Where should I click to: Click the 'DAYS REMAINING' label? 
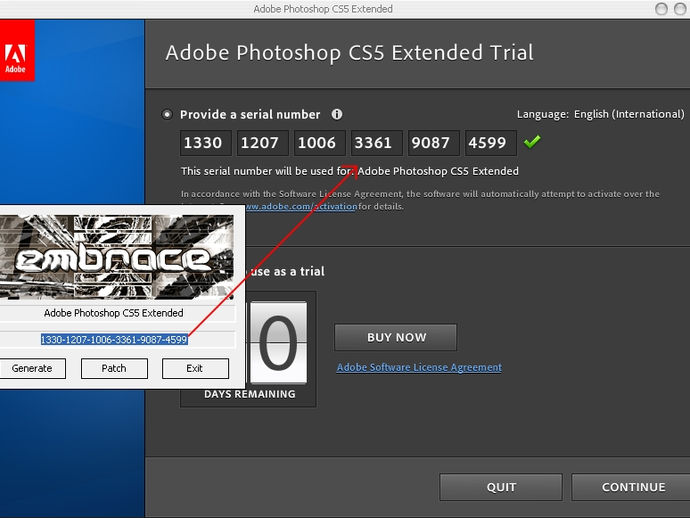[x=250, y=394]
